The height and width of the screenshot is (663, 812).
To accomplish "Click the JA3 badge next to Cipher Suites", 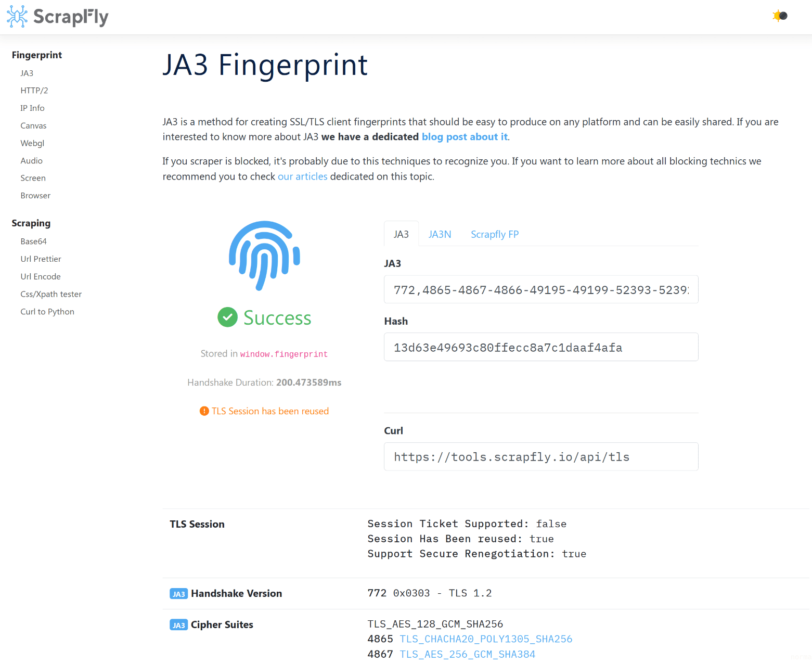I will [178, 624].
